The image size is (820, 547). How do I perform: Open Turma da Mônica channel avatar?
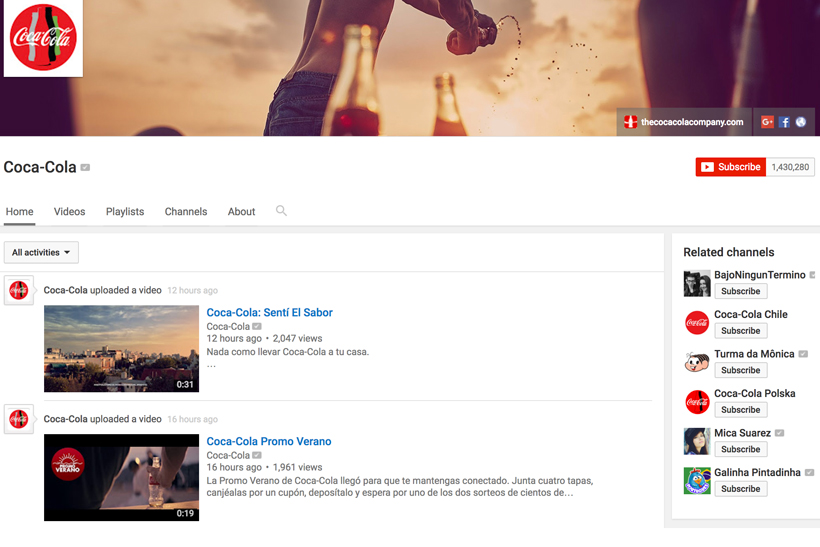pyautogui.click(x=696, y=362)
